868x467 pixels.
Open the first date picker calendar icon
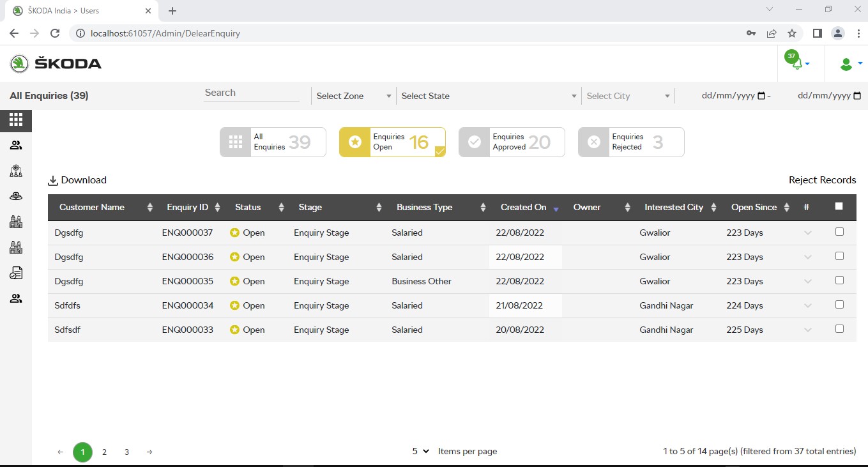(761, 96)
